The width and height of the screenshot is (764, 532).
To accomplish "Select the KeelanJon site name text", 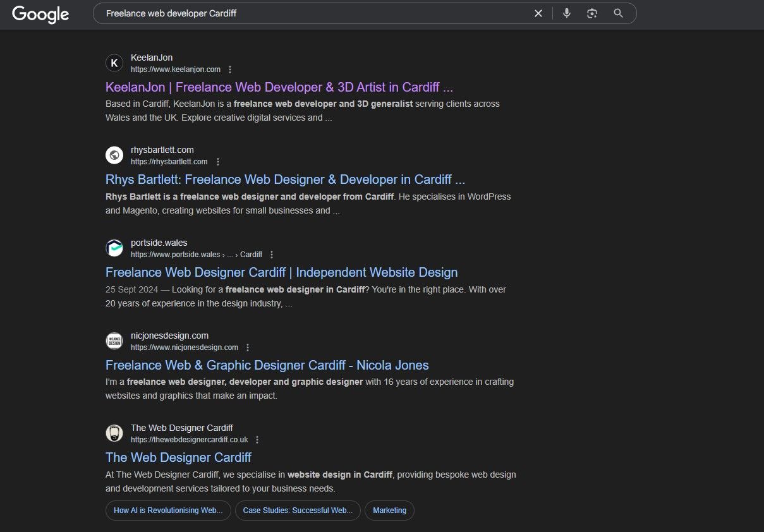I will (x=152, y=57).
